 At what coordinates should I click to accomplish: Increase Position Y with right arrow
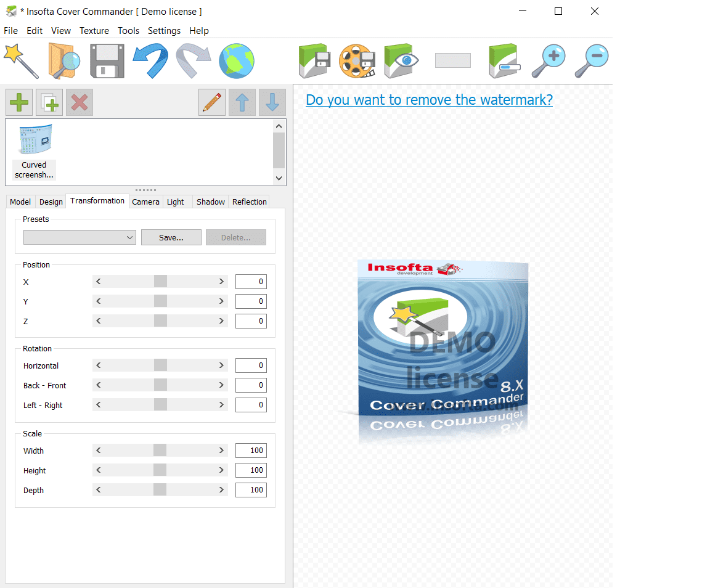(x=221, y=301)
